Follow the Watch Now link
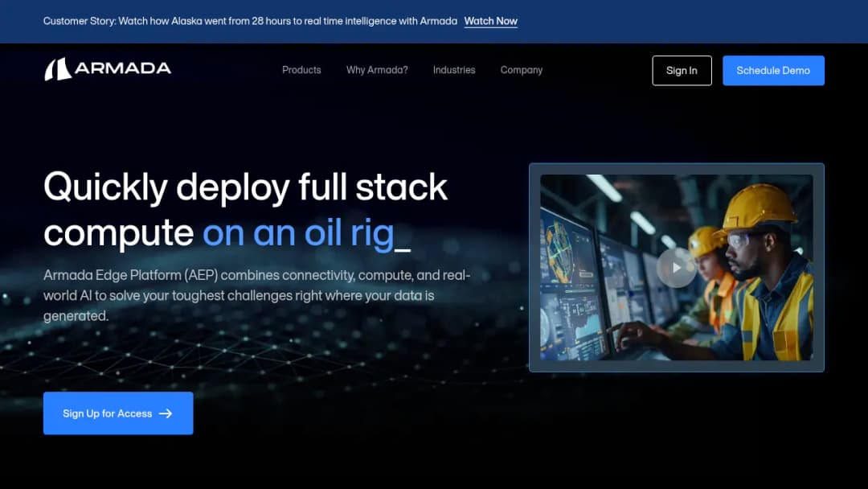The width and height of the screenshot is (868, 489). (x=490, y=21)
